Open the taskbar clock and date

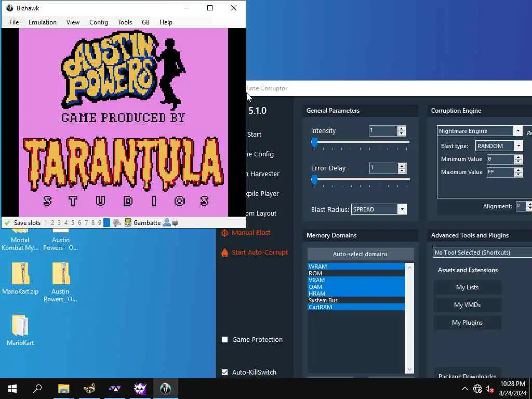(513, 389)
